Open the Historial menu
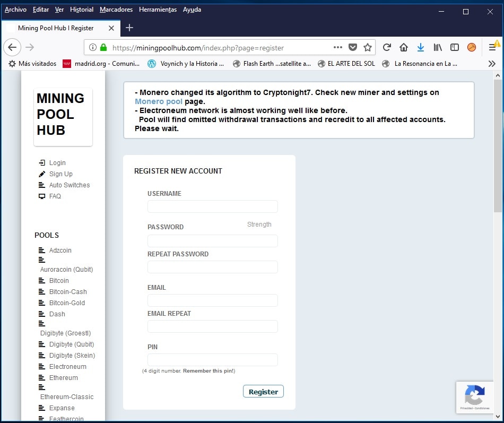Viewport: 504px width, 423px height. [82, 10]
